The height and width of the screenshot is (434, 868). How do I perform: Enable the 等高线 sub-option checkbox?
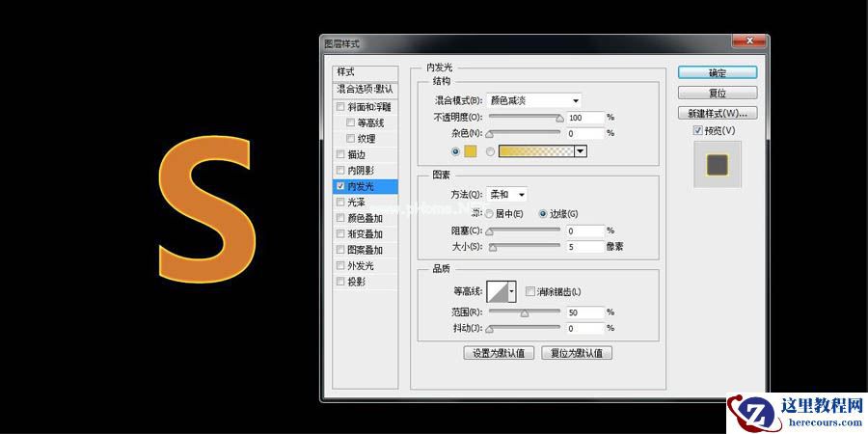tap(350, 122)
